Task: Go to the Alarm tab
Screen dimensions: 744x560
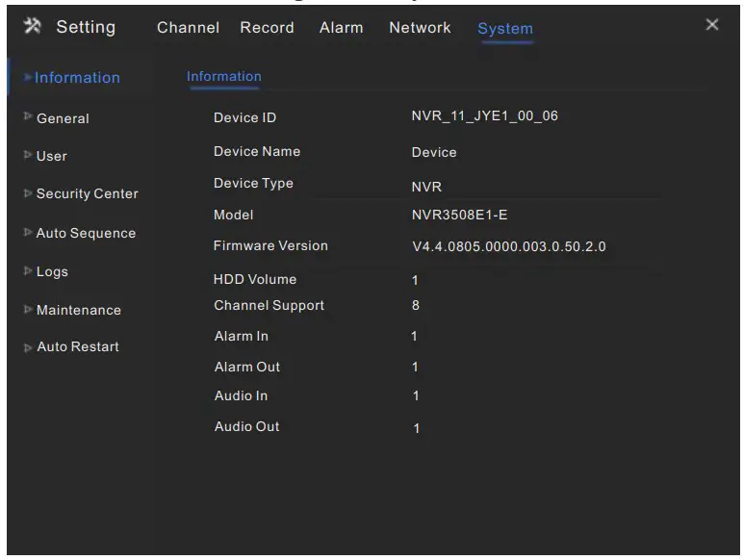Action: [x=341, y=28]
